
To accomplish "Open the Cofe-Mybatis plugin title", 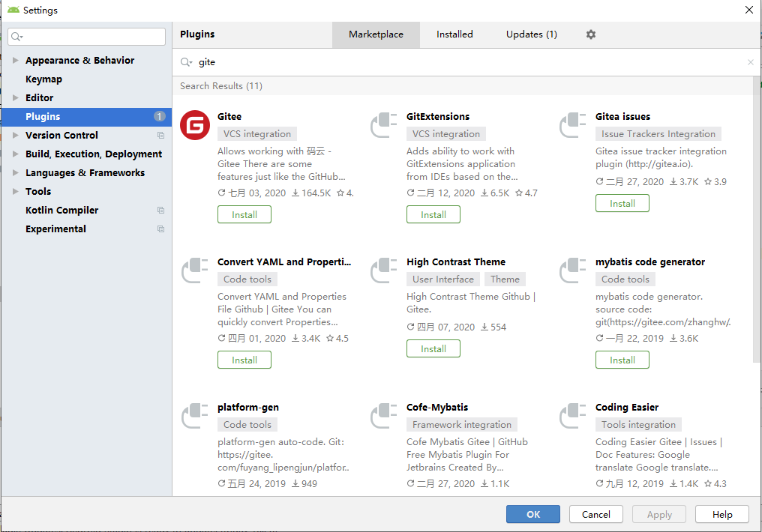I will tap(437, 408).
